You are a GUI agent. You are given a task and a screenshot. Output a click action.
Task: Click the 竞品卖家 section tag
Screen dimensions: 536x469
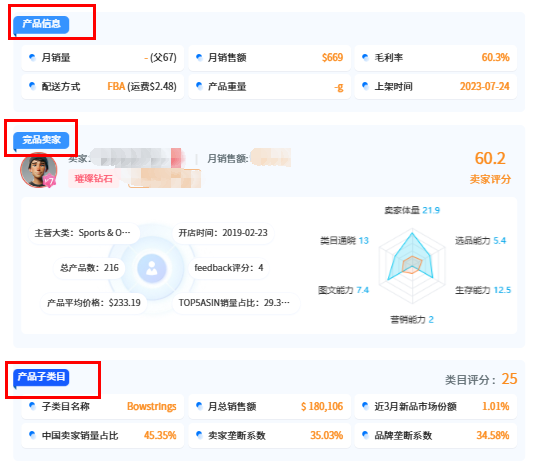tap(41, 140)
